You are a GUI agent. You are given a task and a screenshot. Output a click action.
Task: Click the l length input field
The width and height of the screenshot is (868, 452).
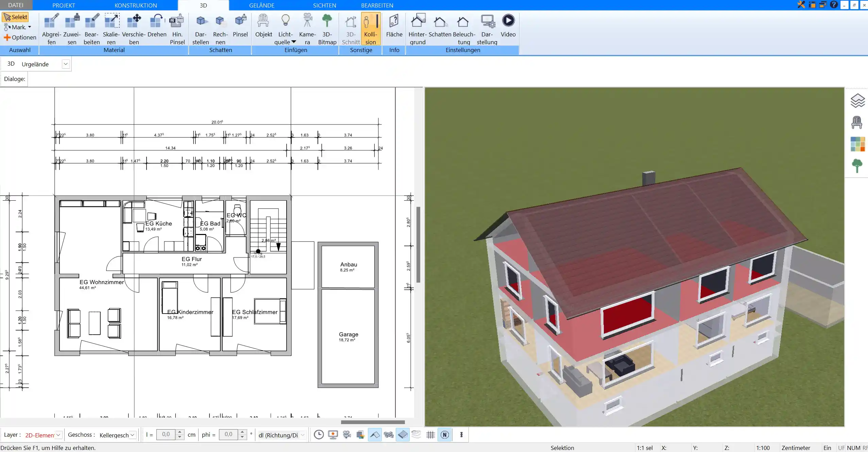pyautogui.click(x=166, y=434)
